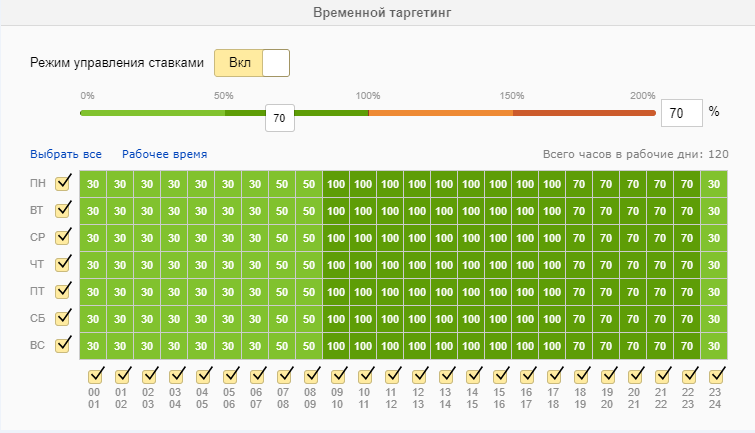The image size is (755, 433).
Task: Toggle the 01-02 hour column checkbox
Action: pos(122,375)
